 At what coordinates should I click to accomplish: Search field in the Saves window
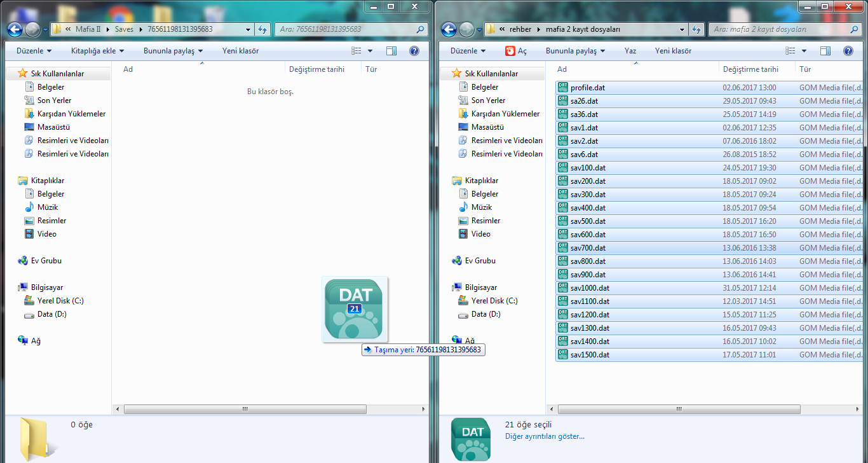coord(351,29)
